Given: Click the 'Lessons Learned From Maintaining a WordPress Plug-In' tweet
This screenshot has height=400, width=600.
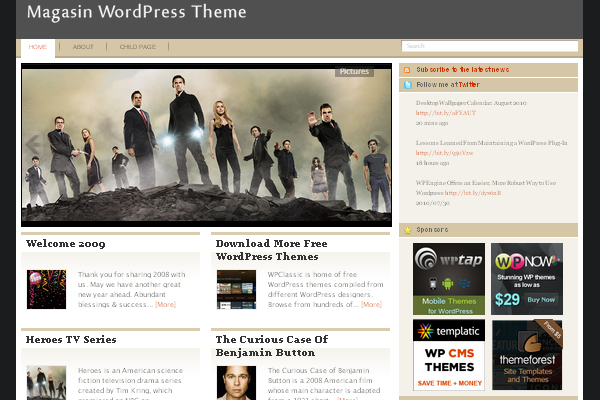Looking at the screenshot, I should 492,143.
